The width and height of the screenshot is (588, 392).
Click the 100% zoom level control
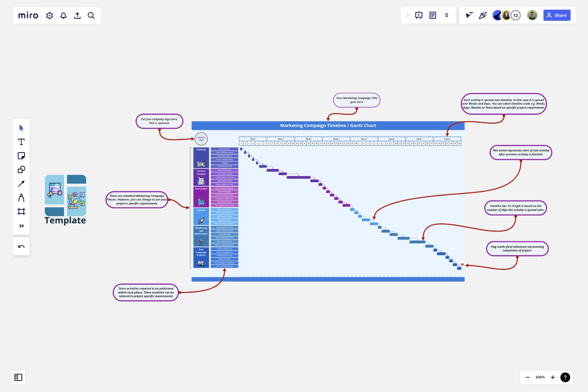coord(540,377)
